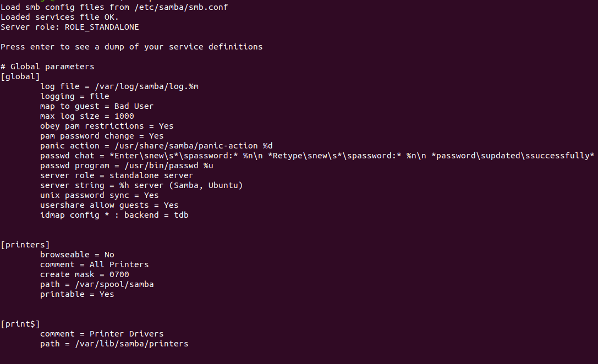The width and height of the screenshot is (598, 364).
Task: Click the /etc/samba/smb.conf path text
Action: (181, 7)
